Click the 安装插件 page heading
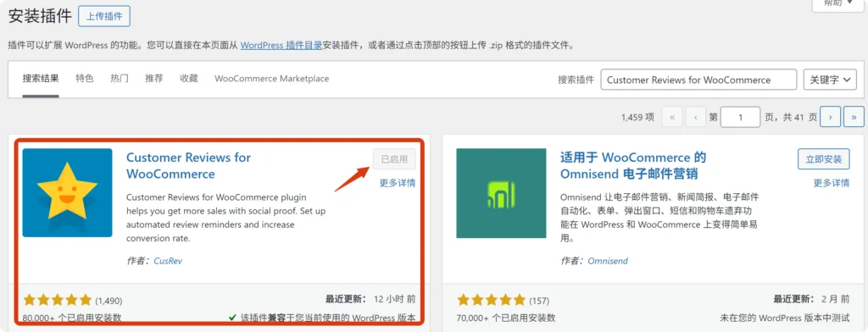This screenshot has height=332, width=868. coord(40,17)
